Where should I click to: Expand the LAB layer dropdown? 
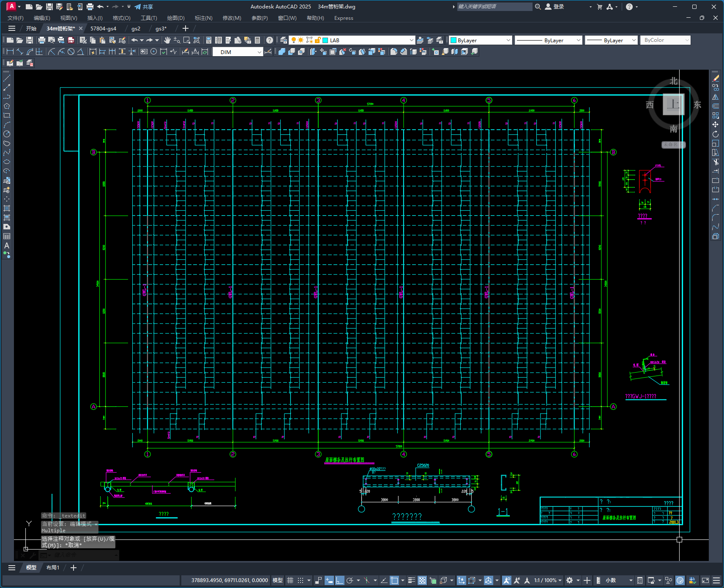point(411,40)
